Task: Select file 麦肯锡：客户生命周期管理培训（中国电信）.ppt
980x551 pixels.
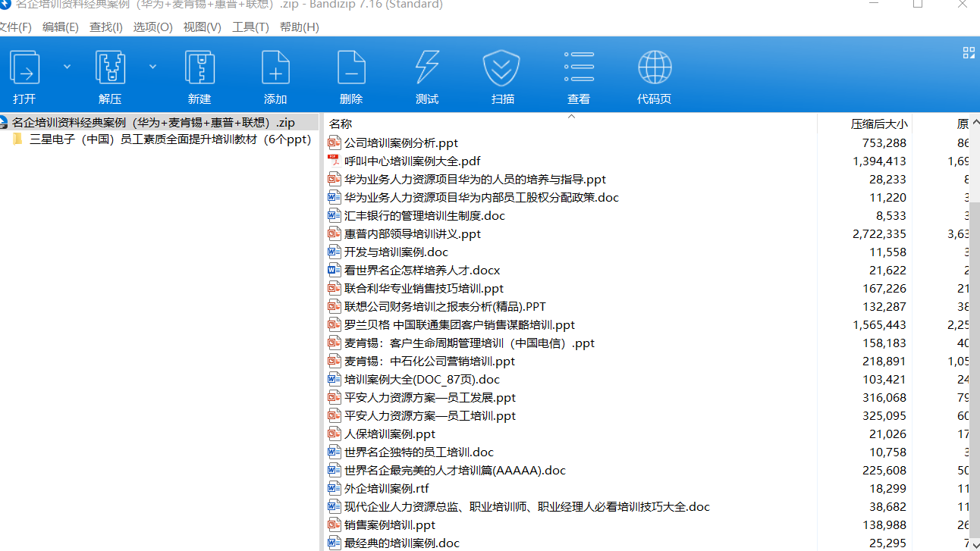Action: coord(469,343)
